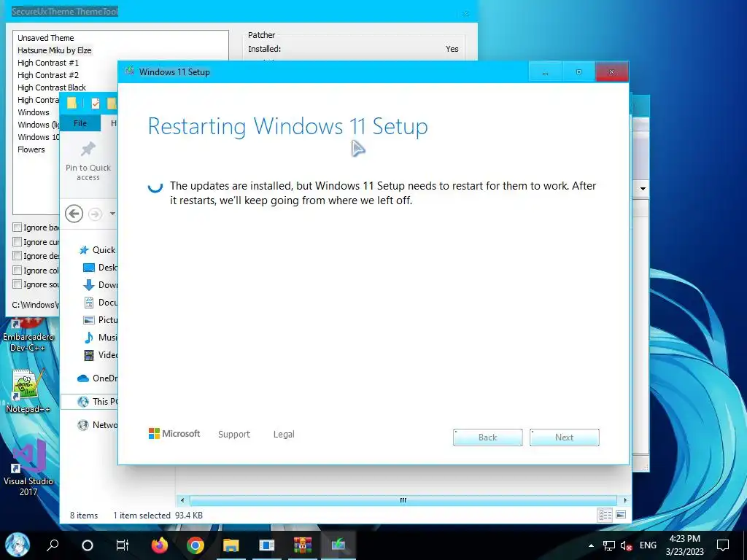Screen dimensions: 747x560
Task: Launch Firefox from taskbar
Action: point(160,545)
